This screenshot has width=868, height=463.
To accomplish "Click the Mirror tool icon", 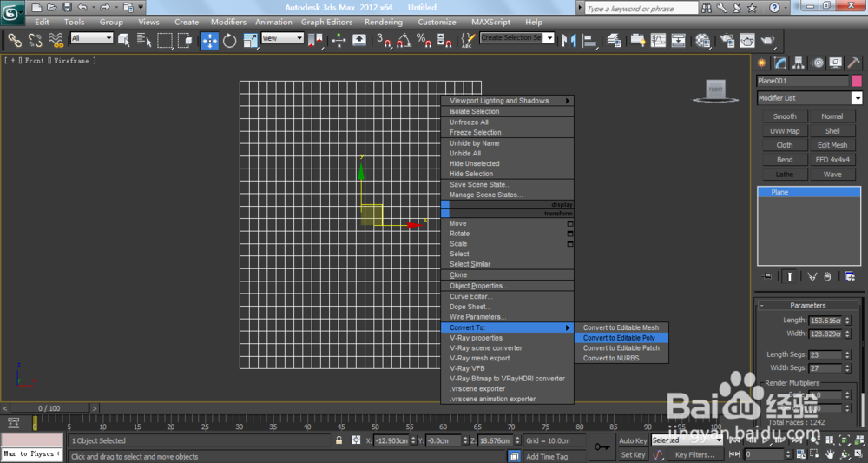I will (x=569, y=41).
